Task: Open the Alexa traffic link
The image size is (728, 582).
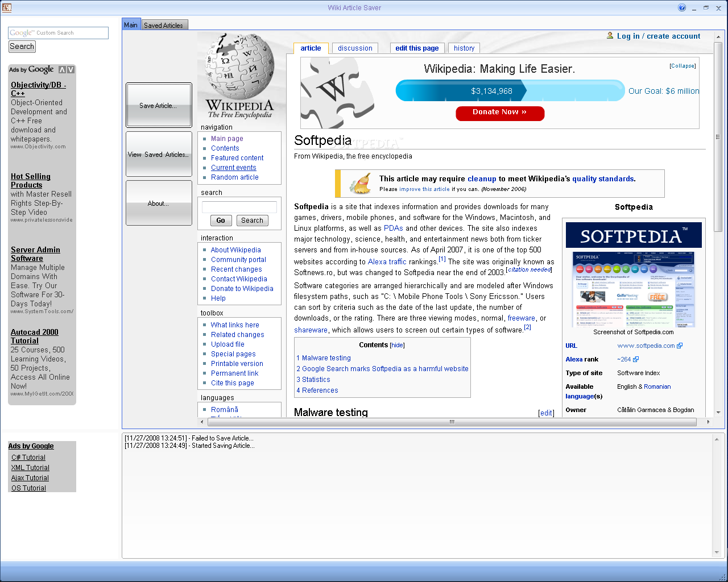Action: click(387, 262)
